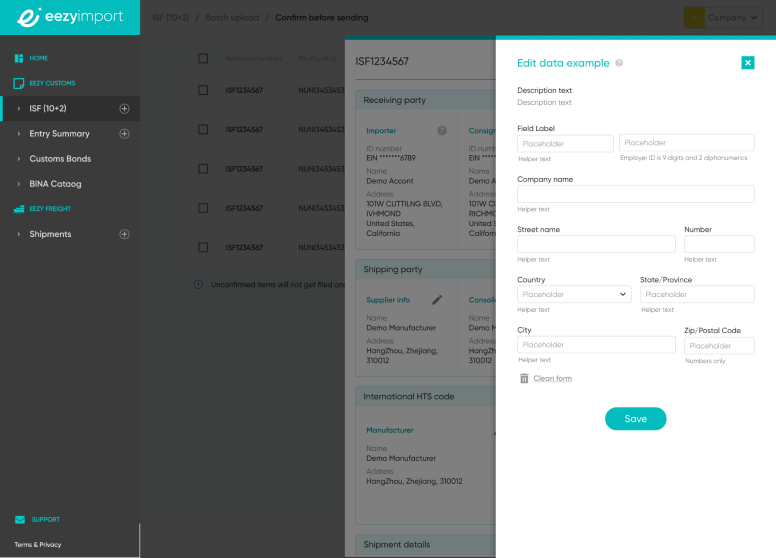Click the Company avatar icon
The height and width of the screenshot is (558, 776).
click(x=694, y=18)
